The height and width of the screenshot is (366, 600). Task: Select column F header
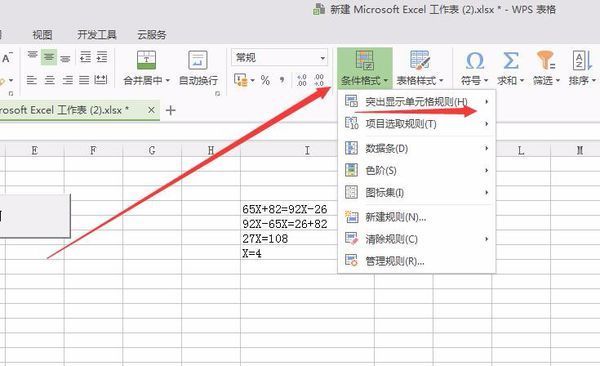(x=93, y=150)
